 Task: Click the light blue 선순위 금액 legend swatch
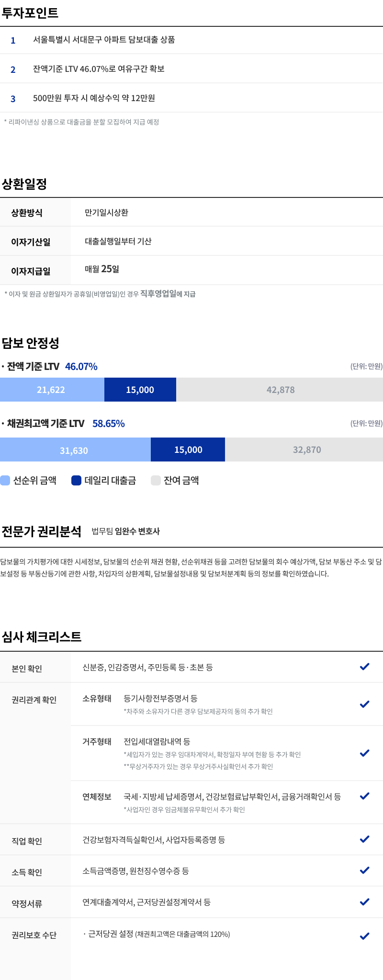click(x=5, y=480)
